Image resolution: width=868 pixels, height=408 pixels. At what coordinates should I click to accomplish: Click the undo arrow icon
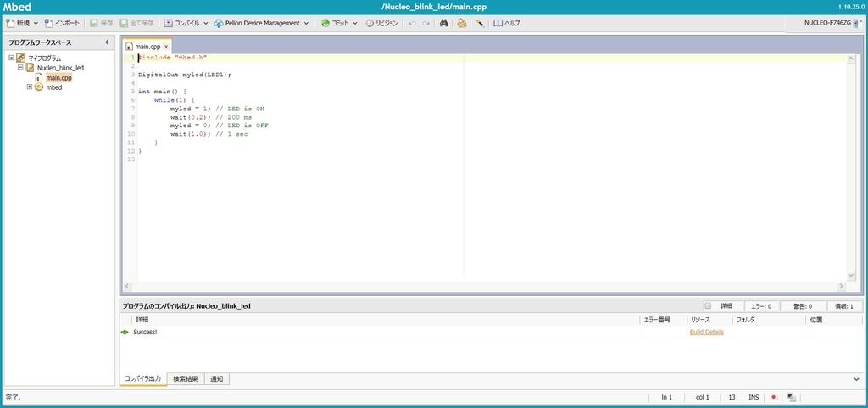[x=412, y=23]
